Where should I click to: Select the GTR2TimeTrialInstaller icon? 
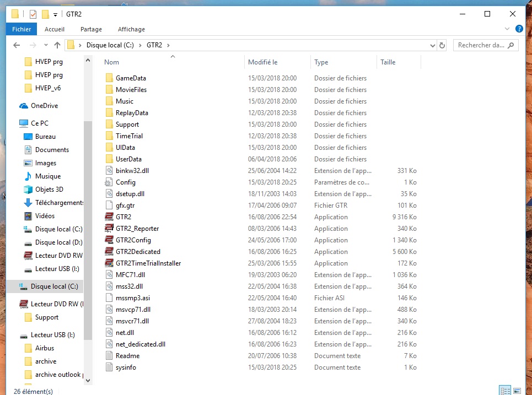(109, 263)
